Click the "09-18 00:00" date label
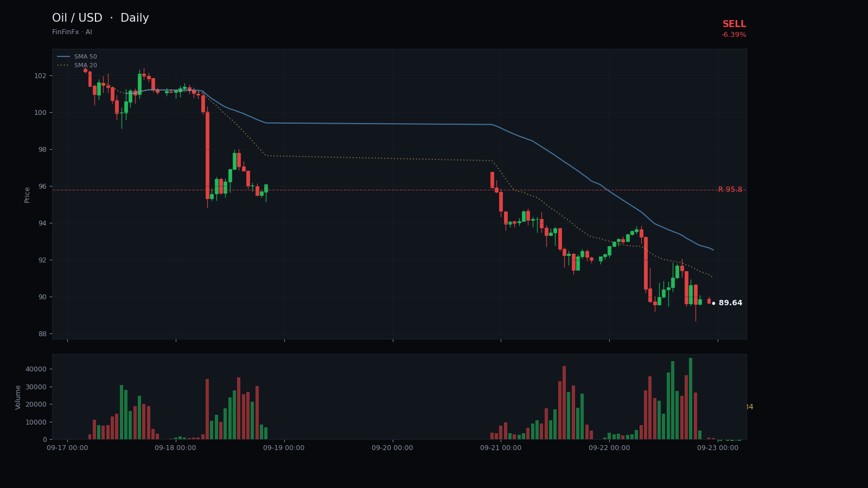This screenshot has width=868, height=488. click(x=176, y=448)
